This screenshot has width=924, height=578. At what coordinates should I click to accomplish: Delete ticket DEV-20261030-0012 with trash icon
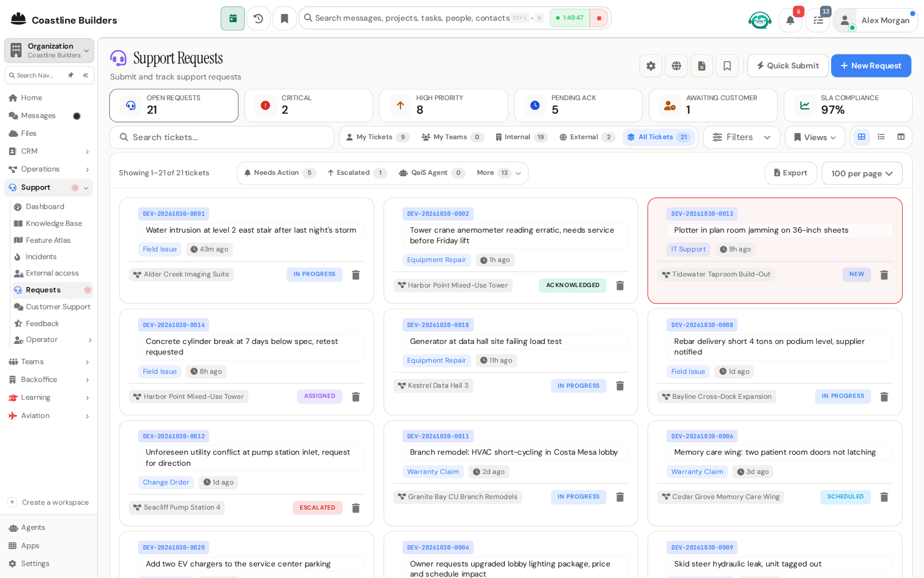[356, 508]
